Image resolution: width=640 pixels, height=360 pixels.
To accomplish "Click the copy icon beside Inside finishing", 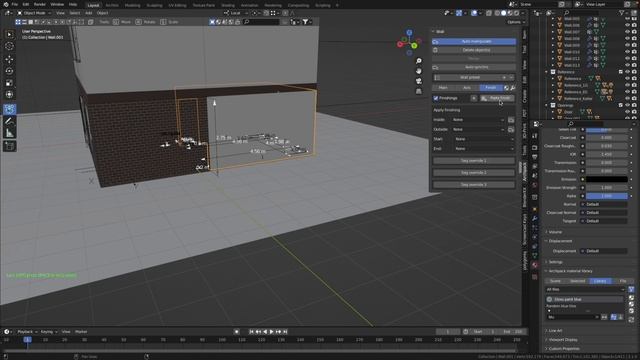I will coord(511,120).
